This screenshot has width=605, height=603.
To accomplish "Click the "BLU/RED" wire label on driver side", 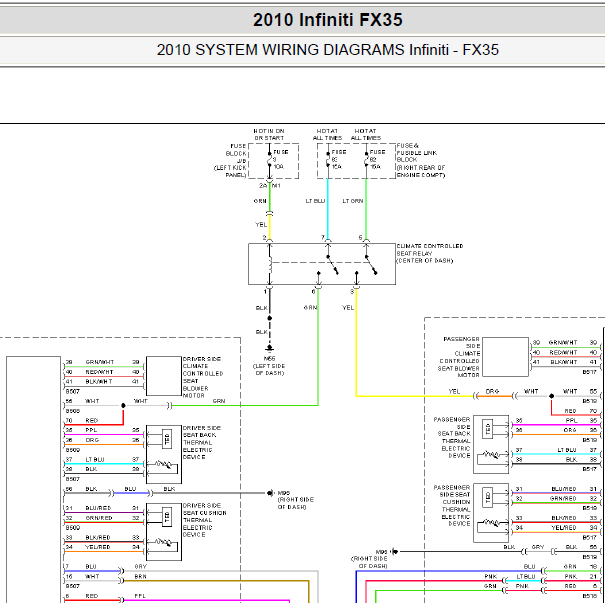I will pyautogui.click(x=98, y=508).
